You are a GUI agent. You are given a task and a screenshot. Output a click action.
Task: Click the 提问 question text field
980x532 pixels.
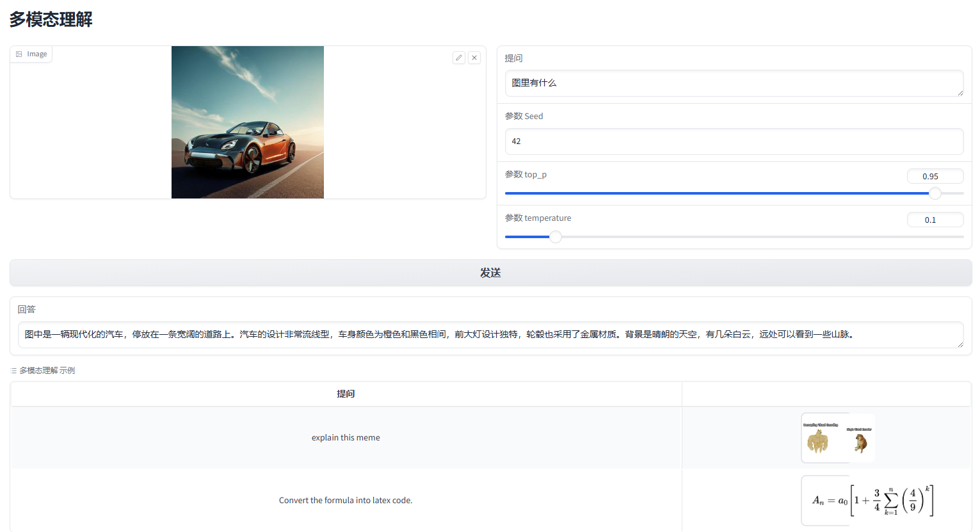[734, 83]
